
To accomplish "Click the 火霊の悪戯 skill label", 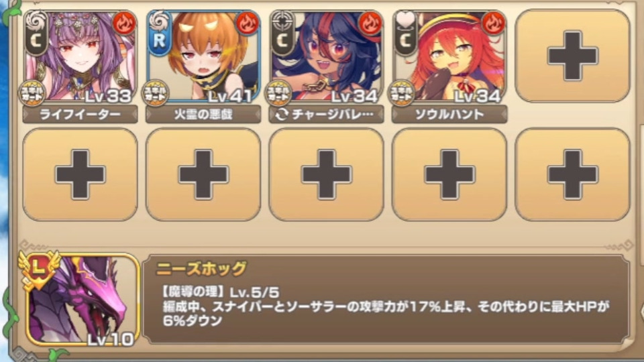I will 203,115.
